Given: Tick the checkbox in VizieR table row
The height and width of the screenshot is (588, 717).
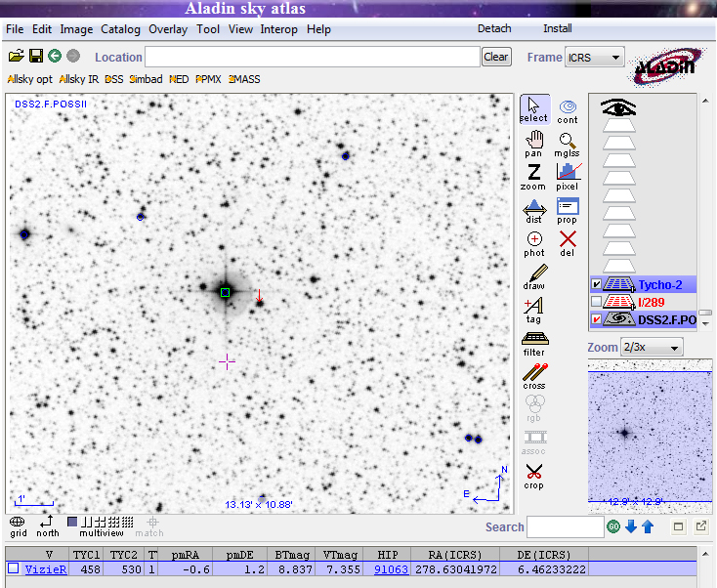Looking at the screenshot, I should 14,568.
